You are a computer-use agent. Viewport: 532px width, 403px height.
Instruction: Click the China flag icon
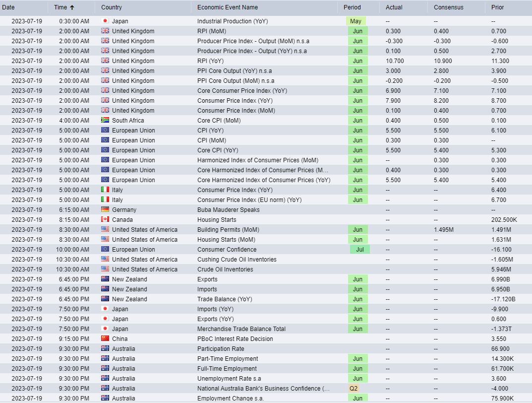coord(105,338)
